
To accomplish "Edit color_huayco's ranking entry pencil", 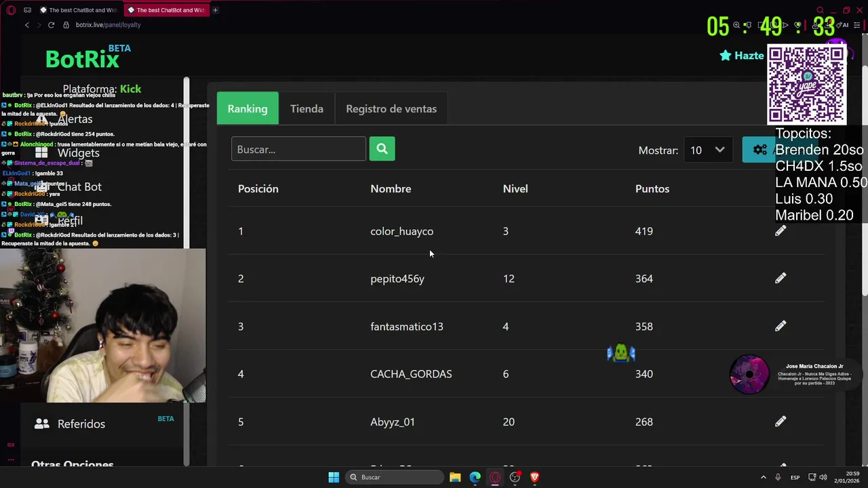I will click(781, 231).
